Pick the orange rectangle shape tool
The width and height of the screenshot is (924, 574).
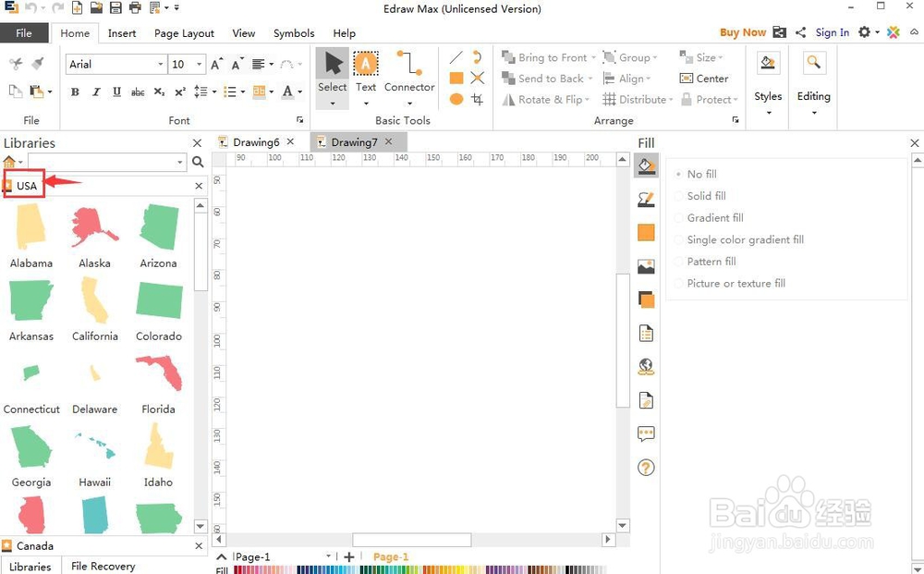456,78
